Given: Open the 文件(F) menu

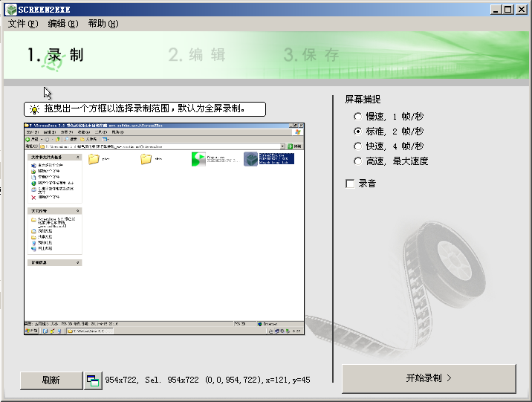Looking at the screenshot, I should (23, 24).
